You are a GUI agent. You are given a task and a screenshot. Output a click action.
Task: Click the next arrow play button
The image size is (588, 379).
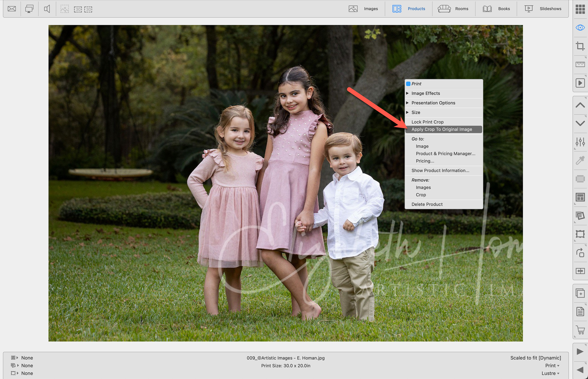580,351
